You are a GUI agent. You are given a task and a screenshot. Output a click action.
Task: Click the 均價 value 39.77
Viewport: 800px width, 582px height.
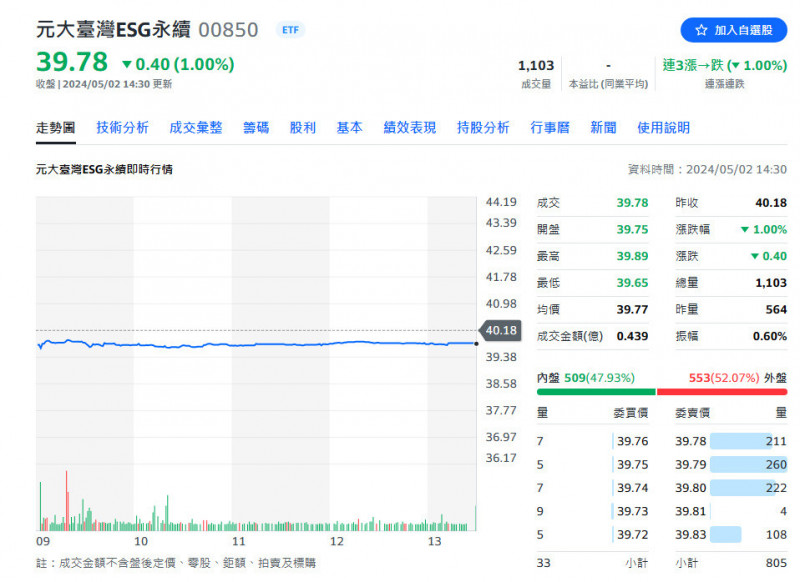click(x=632, y=310)
